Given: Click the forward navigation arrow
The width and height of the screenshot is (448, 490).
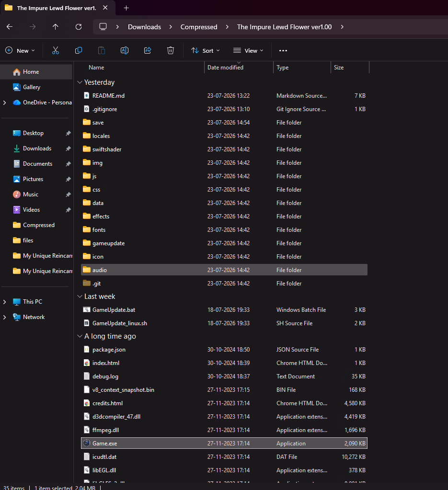Looking at the screenshot, I should pos(33,27).
